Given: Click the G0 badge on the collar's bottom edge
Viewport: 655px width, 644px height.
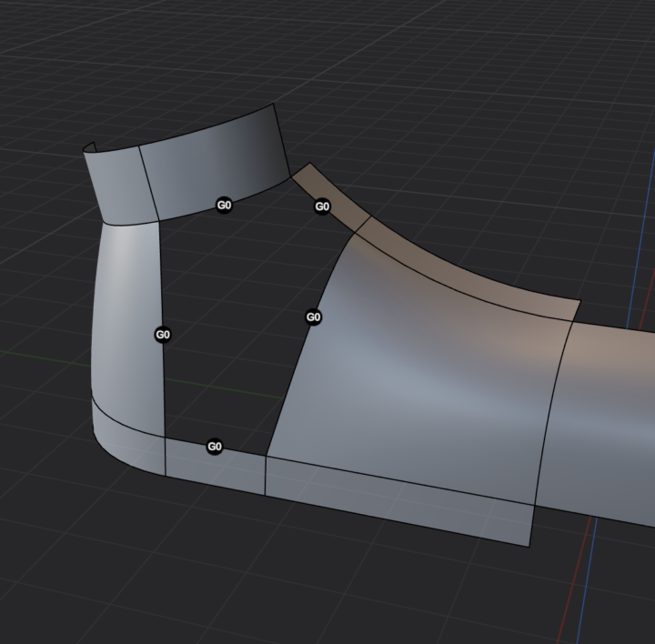Looking at the screenshot, I should pyautogui.click(x=224, y=206).
